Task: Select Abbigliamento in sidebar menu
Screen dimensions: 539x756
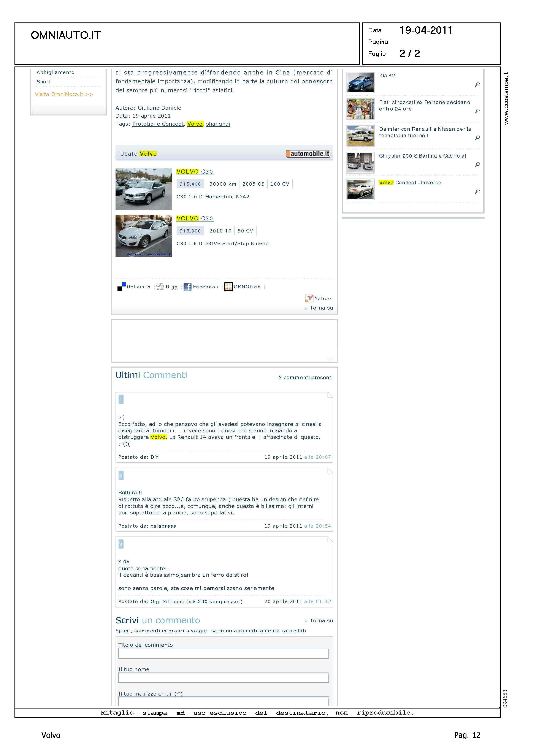Action: [x=55, y=72]
